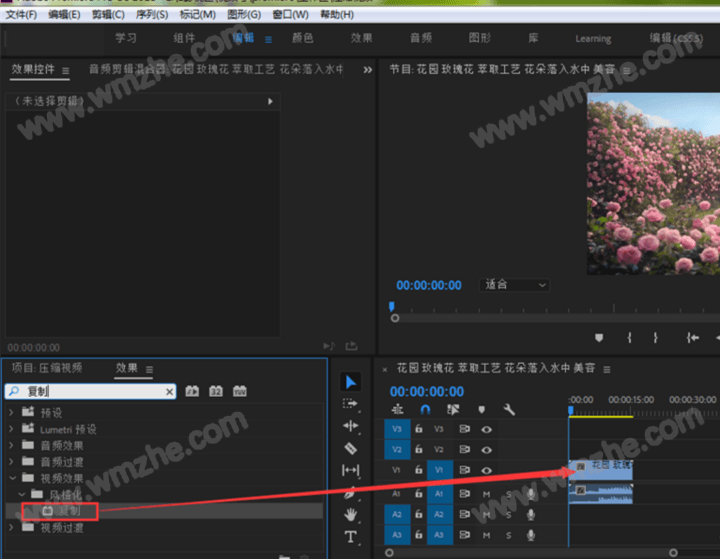Click the program monitor playhead scrubber
Screen dimensions: 720x559
click(x=391, y=307)
